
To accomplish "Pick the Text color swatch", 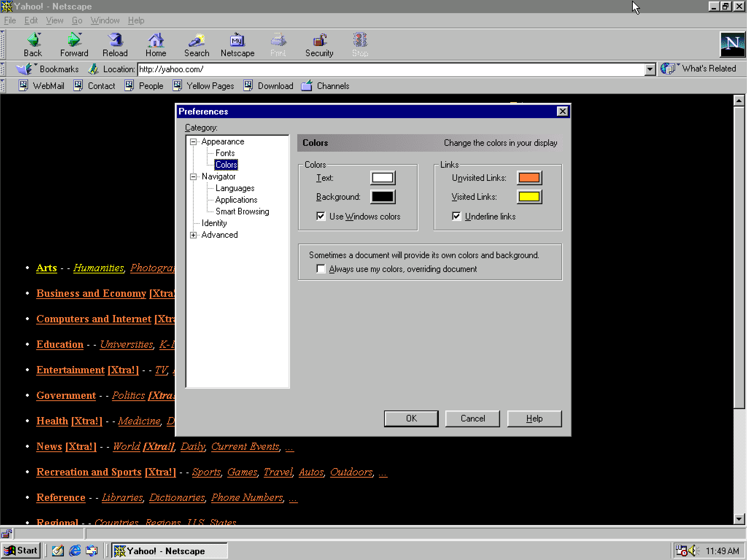I will coord(383,178).
